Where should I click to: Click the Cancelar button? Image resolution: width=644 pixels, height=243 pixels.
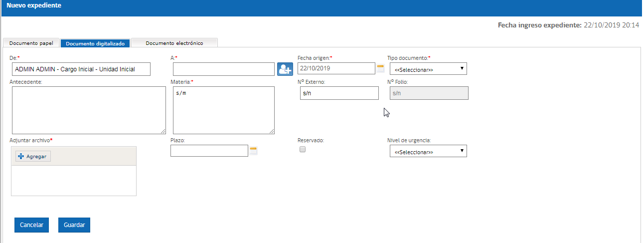pyautogui.click(x=32, y=225)
